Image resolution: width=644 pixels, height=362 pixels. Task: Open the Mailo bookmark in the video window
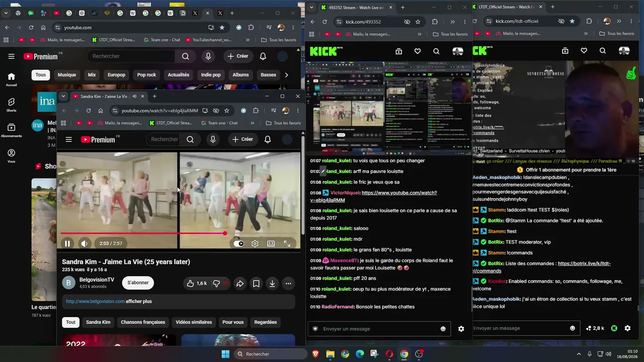click(120, 123)
